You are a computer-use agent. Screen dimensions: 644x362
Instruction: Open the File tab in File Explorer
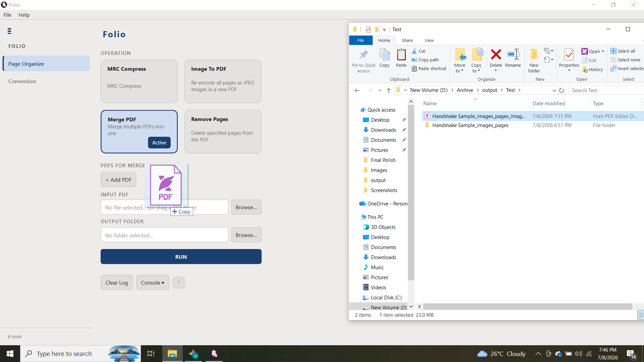pyautogui.click(x=361, y=40)
